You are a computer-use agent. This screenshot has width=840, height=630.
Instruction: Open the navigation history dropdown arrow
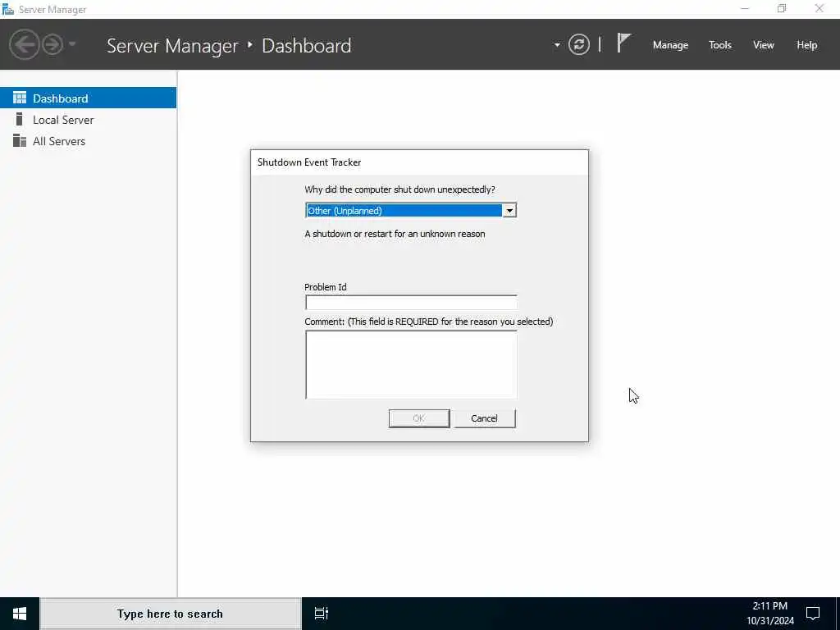point(72,44)
